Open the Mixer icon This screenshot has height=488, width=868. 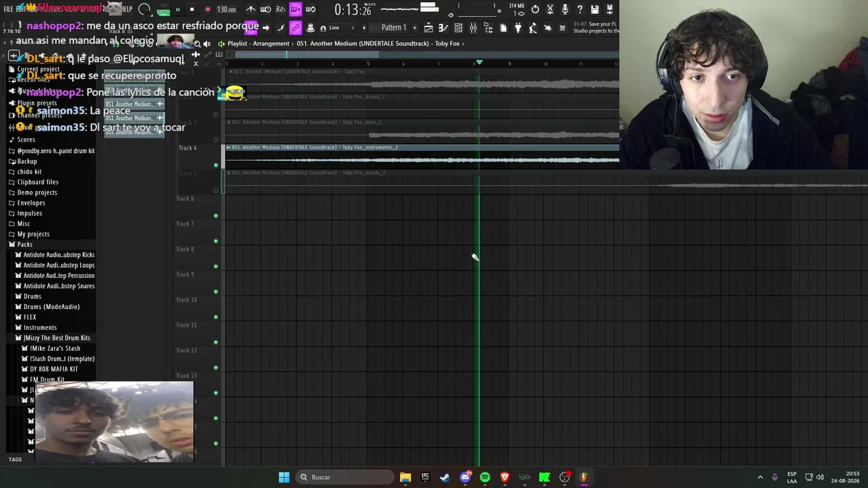473,28
